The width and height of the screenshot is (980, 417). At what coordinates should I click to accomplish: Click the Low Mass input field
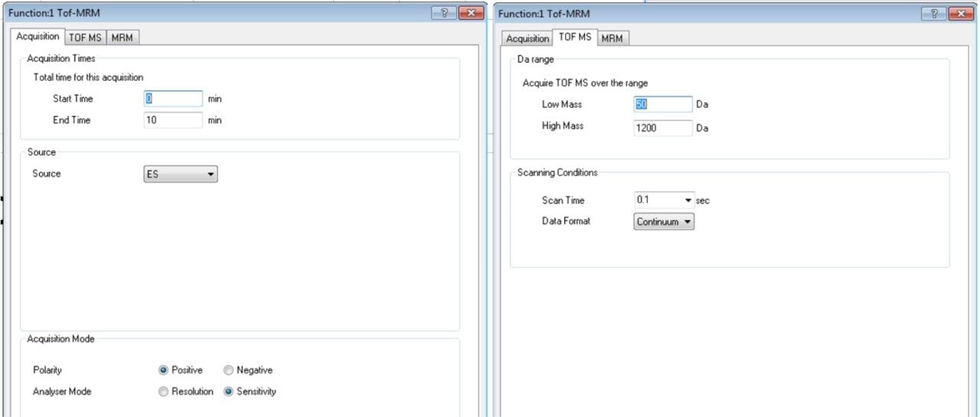[663, 104]
